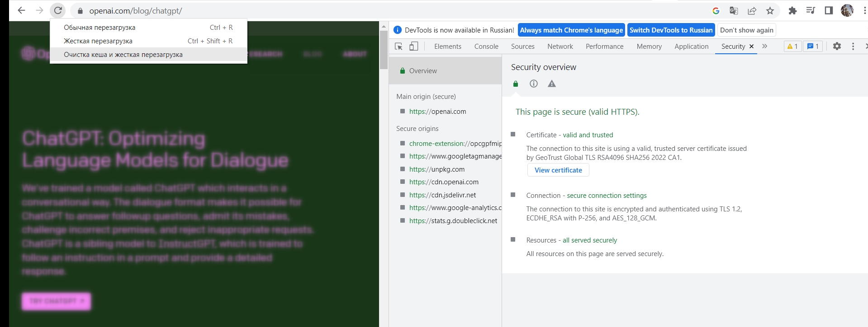Close the Security tab with X
Image resolution: width=868 pixels, height=327 pixels.
pyautogui.click(x=751, y=46)
